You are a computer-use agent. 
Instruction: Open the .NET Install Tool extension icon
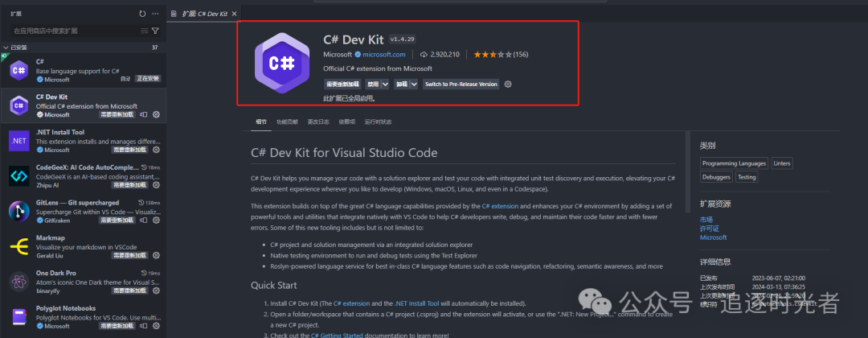point(18,141)
